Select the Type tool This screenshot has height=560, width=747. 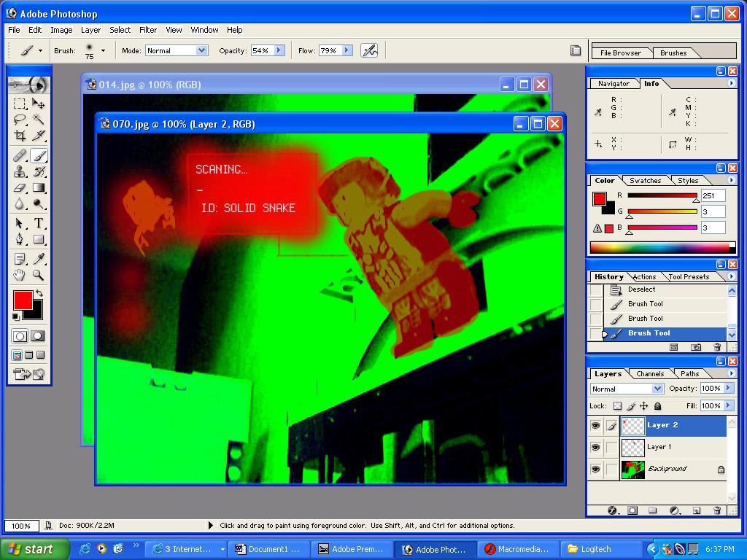(39, 223)
